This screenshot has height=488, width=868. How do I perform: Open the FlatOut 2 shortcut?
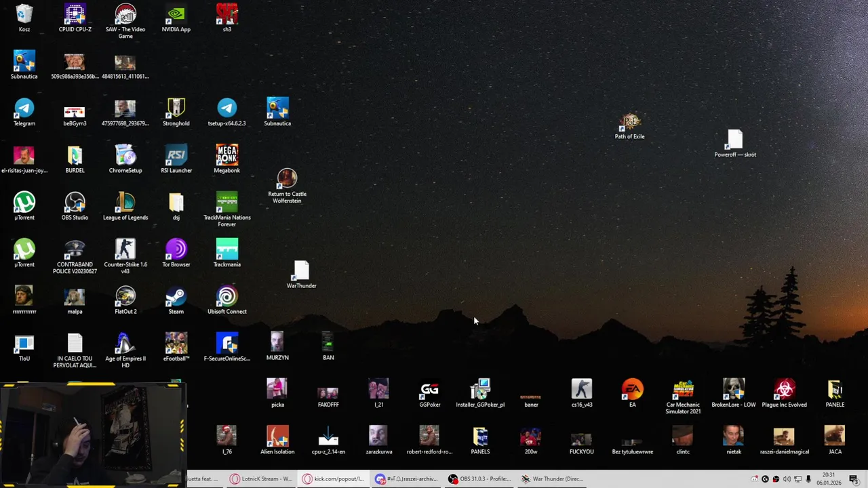[125, 300]
